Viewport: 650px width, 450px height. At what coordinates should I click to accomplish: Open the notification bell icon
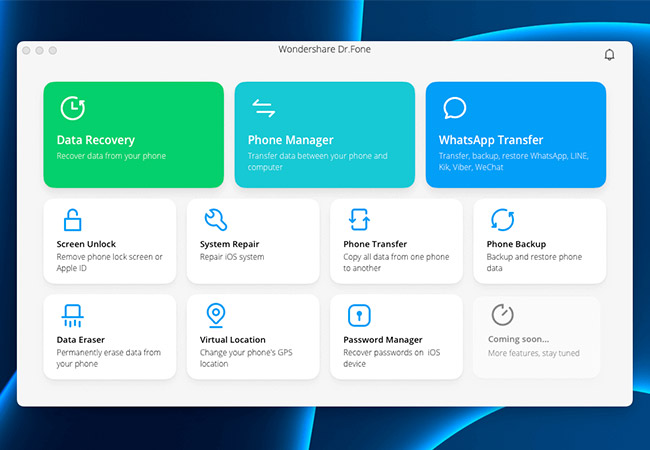coord(609,55)
